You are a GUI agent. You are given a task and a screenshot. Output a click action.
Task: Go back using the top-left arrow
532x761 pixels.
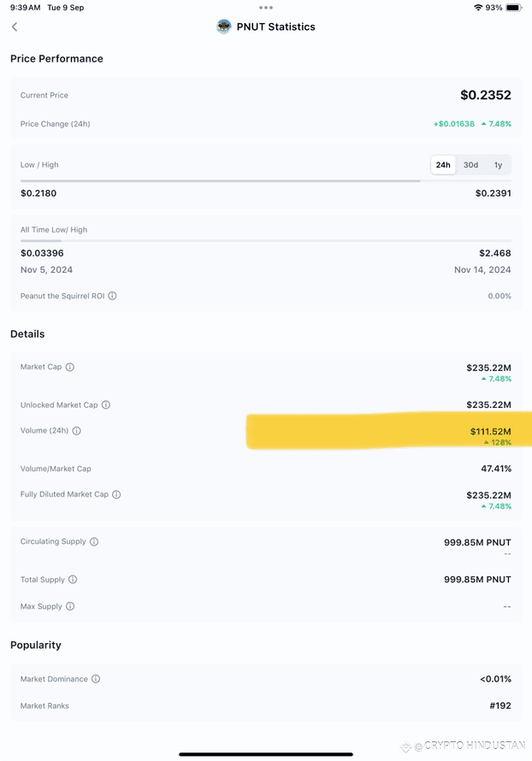point(15,27)
